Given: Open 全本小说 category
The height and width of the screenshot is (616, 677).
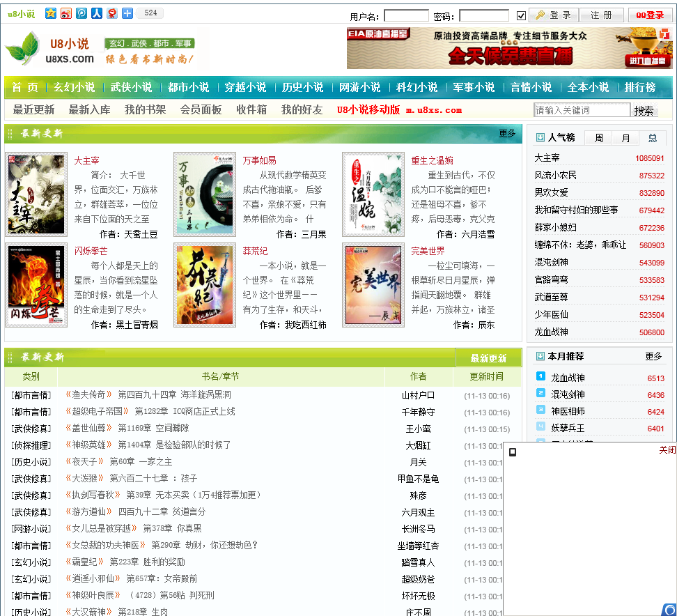Looking at the screenshot, I should (588, 87).
